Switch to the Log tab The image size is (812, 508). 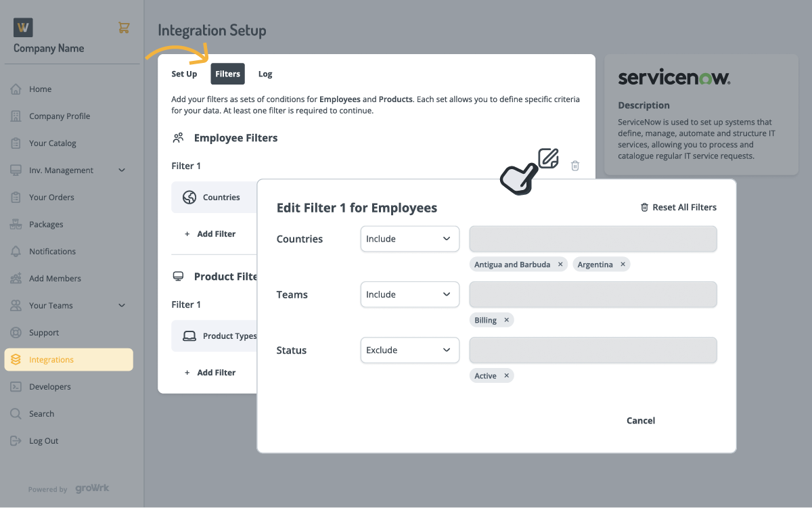click(265, 74)
